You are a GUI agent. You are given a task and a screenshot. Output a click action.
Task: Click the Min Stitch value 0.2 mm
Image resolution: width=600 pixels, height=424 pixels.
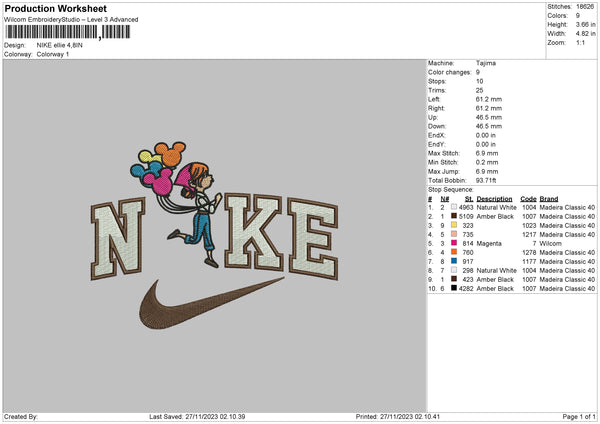tap(487, 162)
